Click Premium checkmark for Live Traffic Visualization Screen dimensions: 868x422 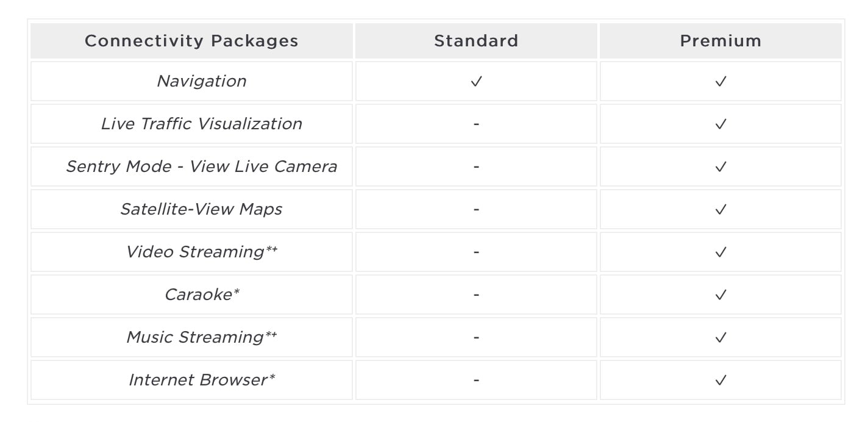click(x=720, y=124)
